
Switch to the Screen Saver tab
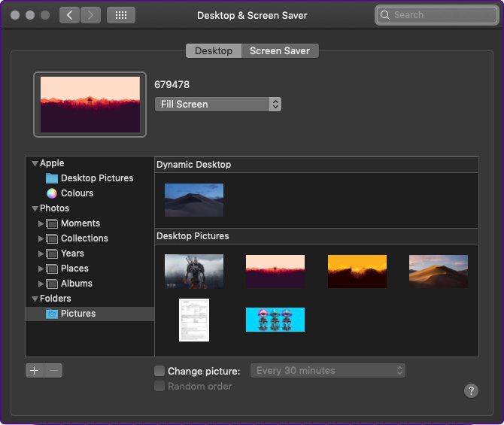point(280,51)
